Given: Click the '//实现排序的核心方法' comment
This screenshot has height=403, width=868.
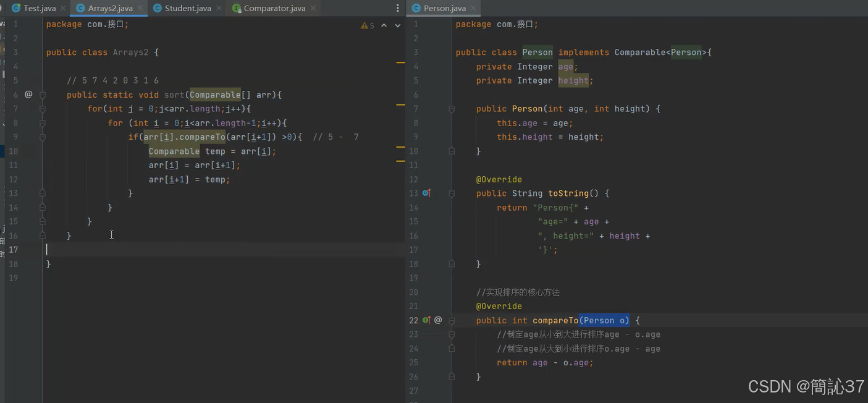Looking at the screenshot, I should pos(518,292).
